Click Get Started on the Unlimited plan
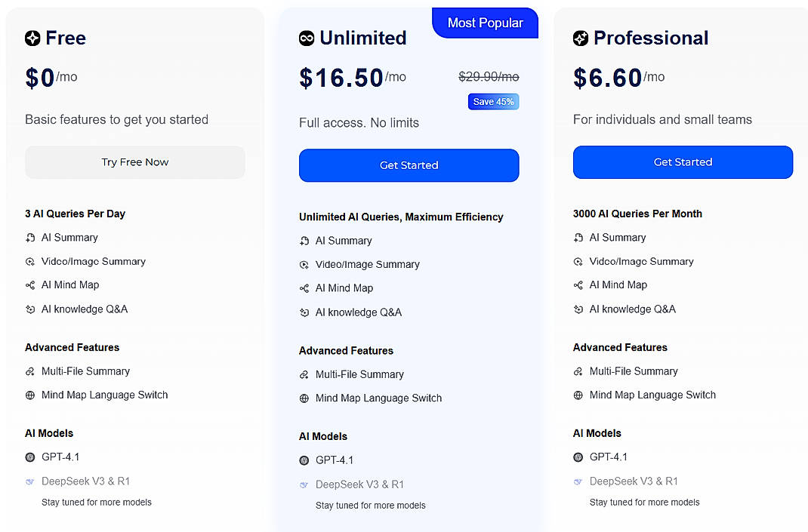The height and width of the screenshot is (532, 808). (409, 165)
